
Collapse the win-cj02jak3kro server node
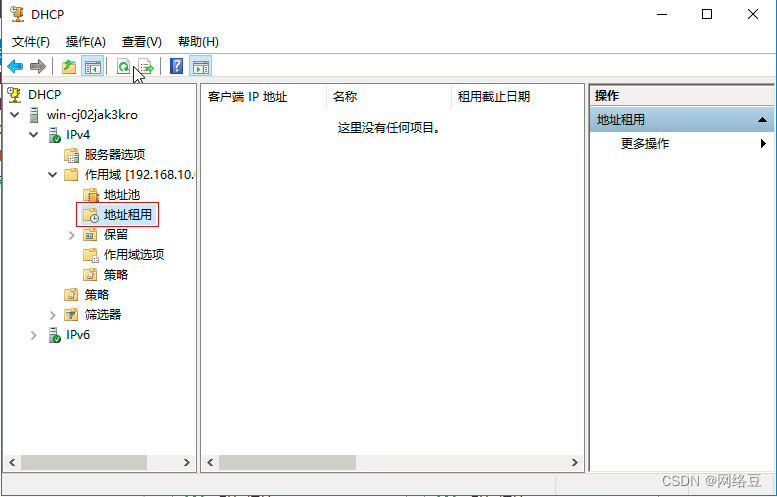click(15, 115)
